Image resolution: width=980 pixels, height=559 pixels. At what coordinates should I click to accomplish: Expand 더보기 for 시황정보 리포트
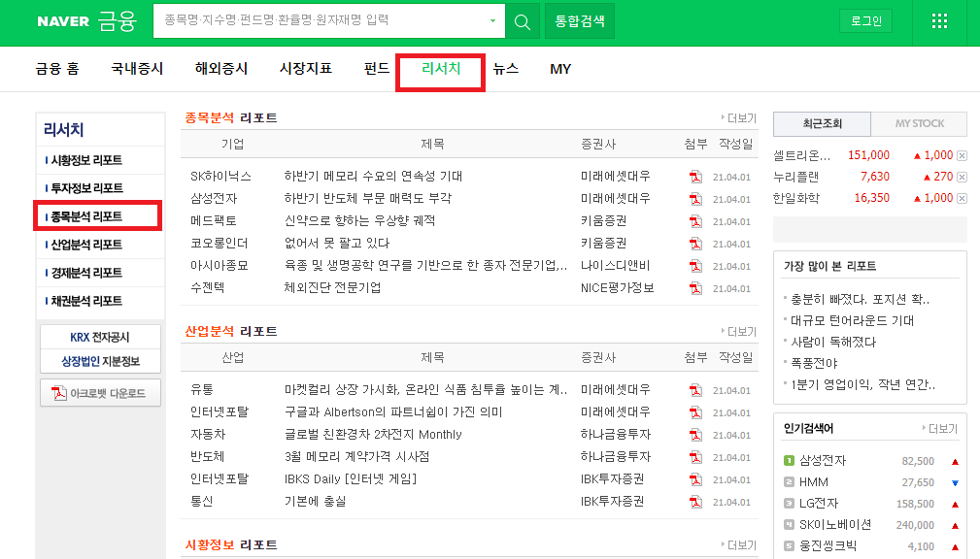[x=739, y=545]
